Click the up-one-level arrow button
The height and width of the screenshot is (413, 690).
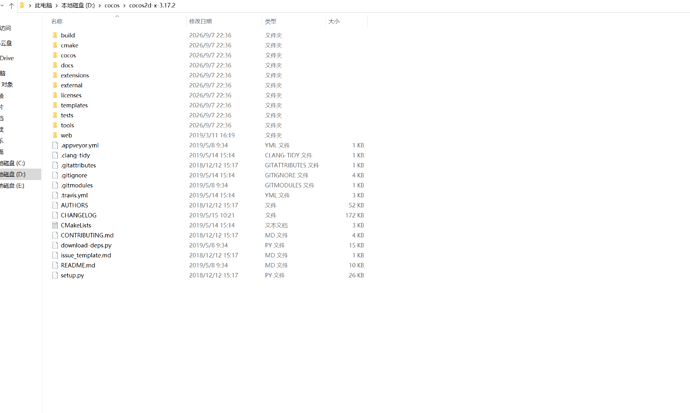point(11,6)
